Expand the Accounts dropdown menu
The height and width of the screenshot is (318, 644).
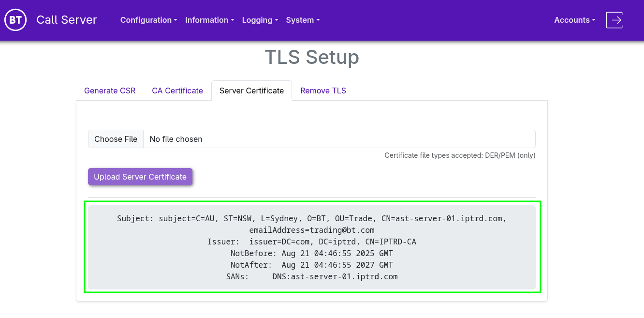coord(574,20)
